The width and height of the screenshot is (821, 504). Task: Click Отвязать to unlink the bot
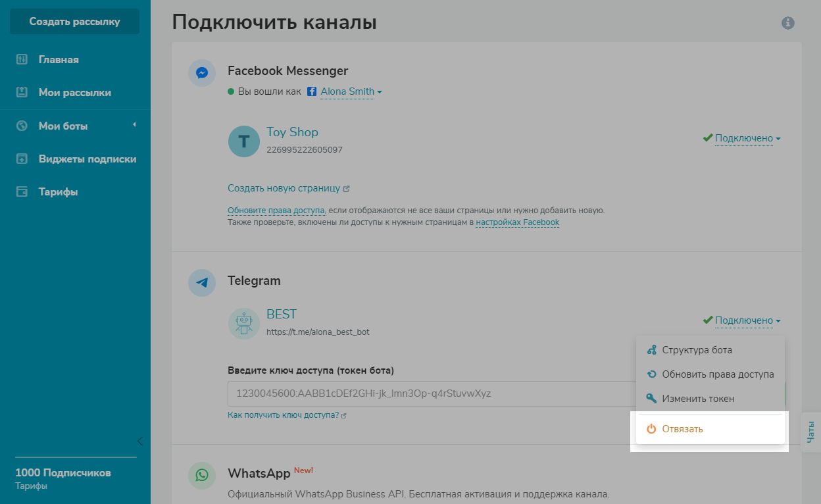(x=682, y=429)
